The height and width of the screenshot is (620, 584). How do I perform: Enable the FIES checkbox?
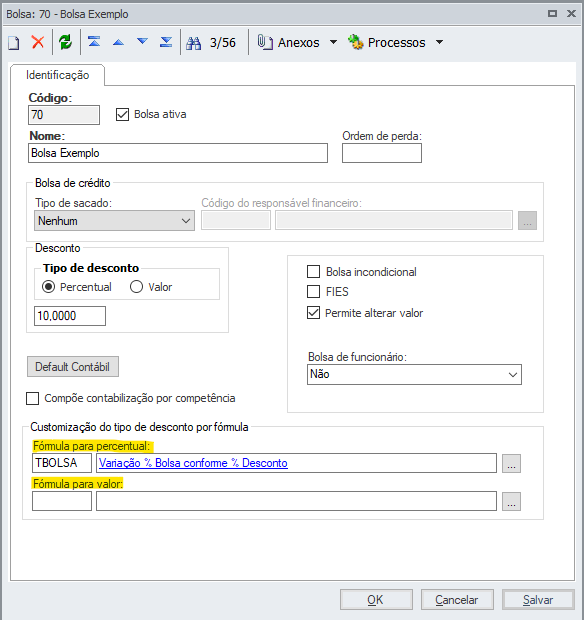314,292
